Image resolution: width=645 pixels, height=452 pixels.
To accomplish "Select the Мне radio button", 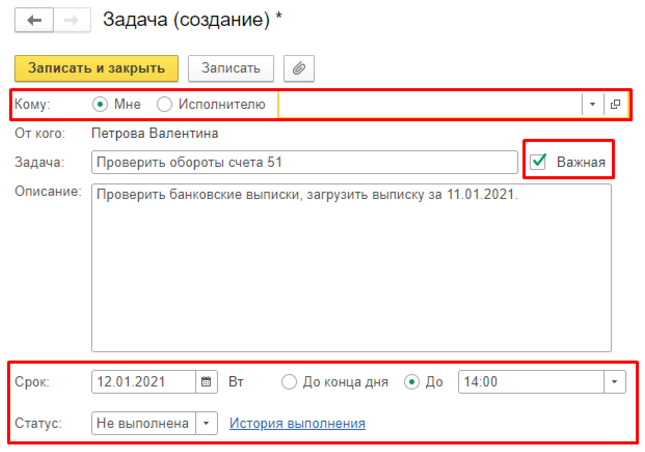I will click(x=100, y=104).
